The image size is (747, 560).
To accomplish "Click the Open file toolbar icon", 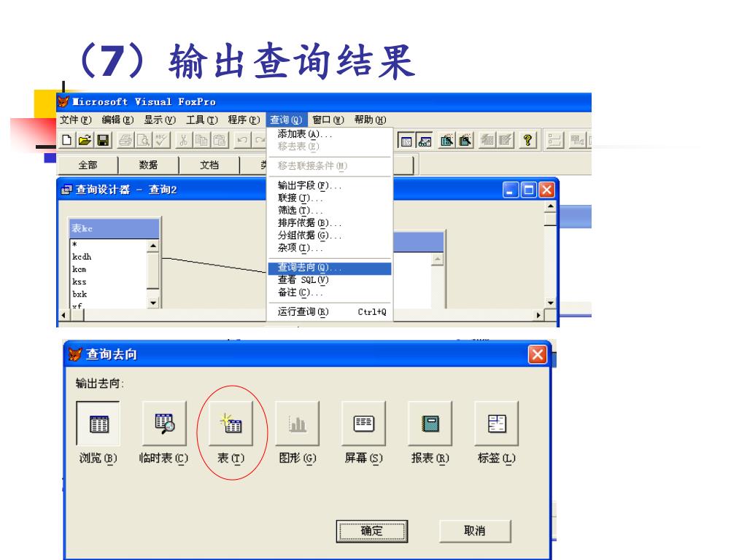I will pyautogui.click(x=85, y=140).
